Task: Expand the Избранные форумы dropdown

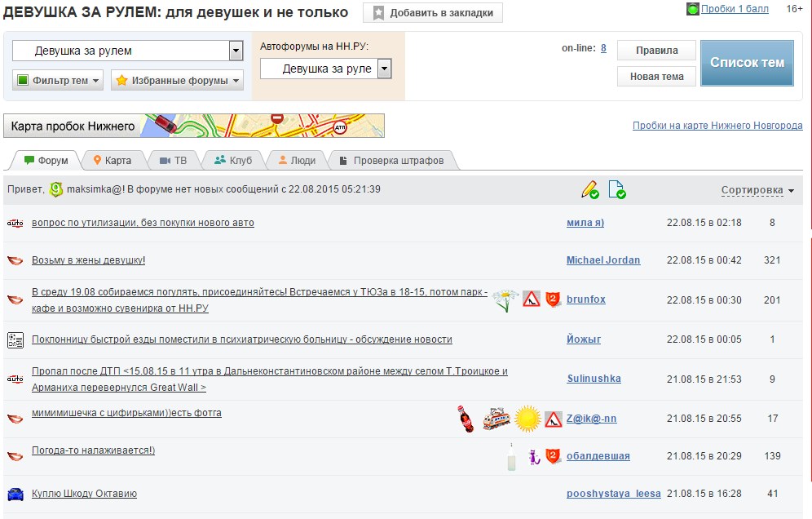Action: 177,80
